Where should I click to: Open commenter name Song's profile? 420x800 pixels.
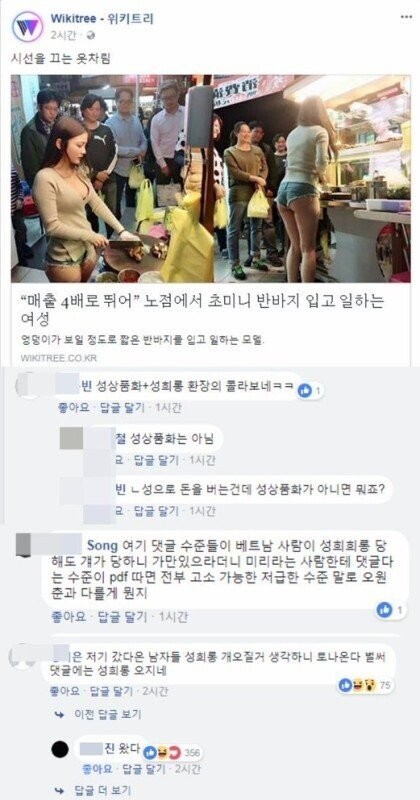click(x=103, y=542)
